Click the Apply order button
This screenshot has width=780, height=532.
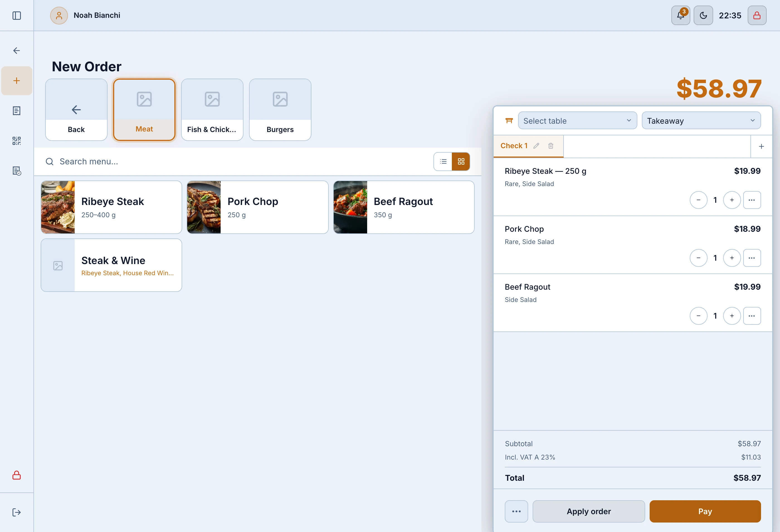coord(588,511)
